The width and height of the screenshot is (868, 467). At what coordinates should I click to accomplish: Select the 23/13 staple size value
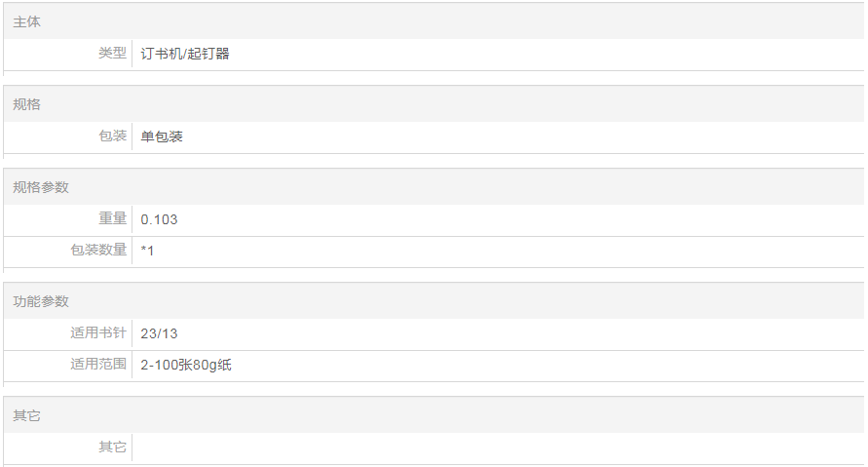click(159, 334)
